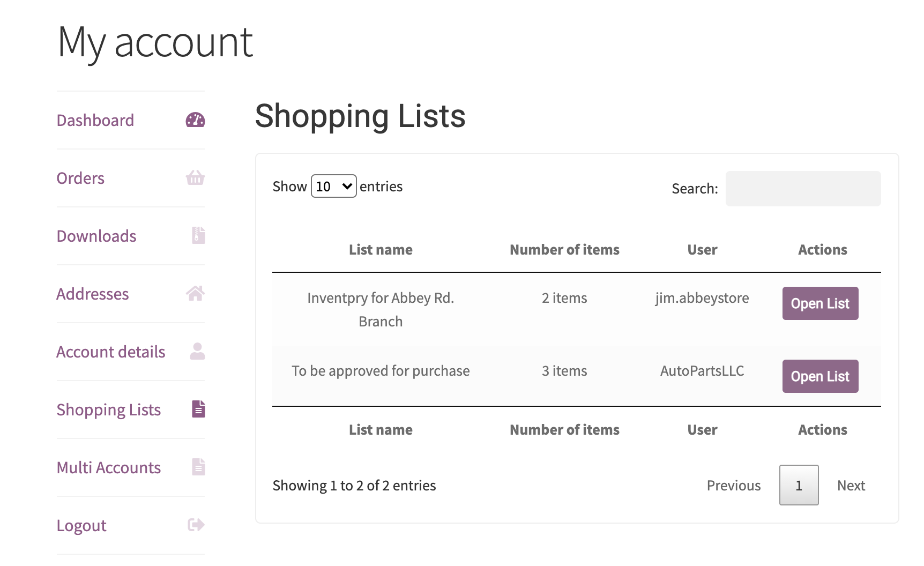Click the Downloads file icon
924x566 pixels.
[197, 235]
